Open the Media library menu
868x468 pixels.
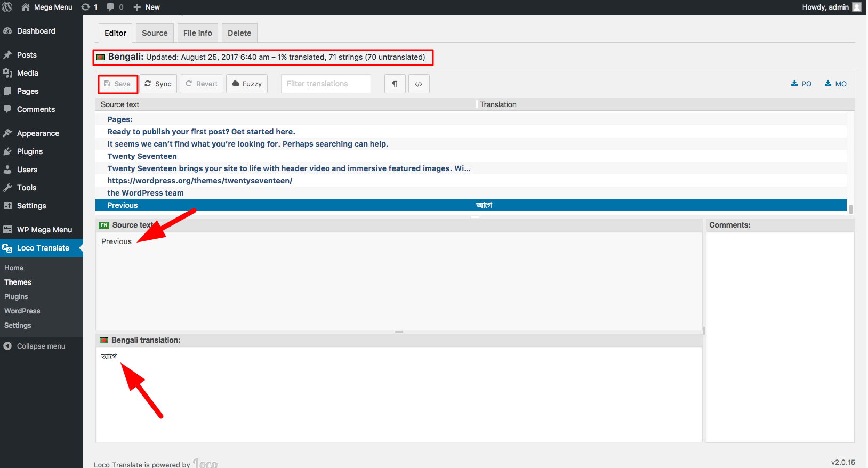pos(42,73)
